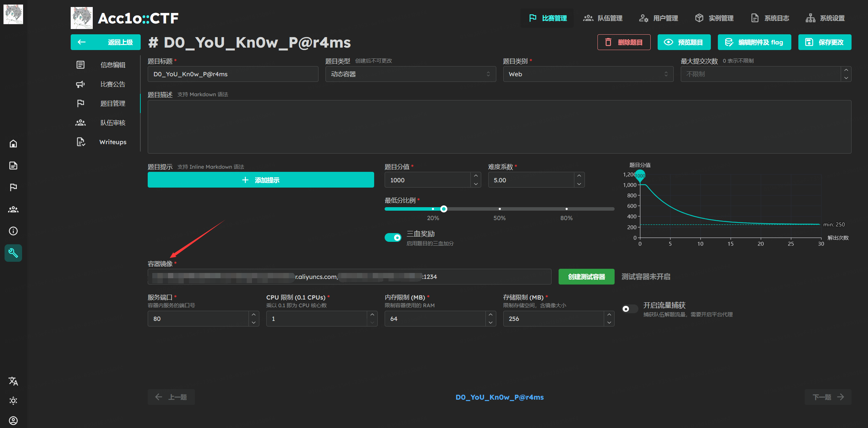Select 队伍审核 in side menu
Viewport: 868px width, 428px height.
point(112,123)
